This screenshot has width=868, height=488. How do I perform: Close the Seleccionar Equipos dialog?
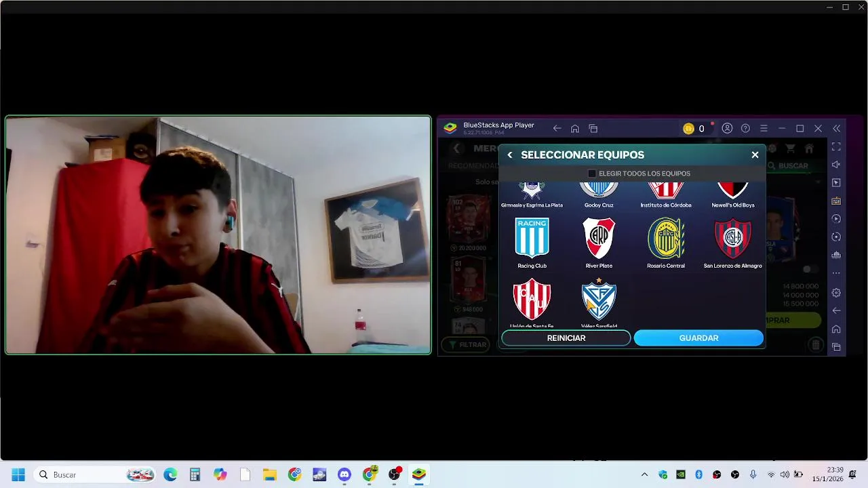tap(755, 155)
